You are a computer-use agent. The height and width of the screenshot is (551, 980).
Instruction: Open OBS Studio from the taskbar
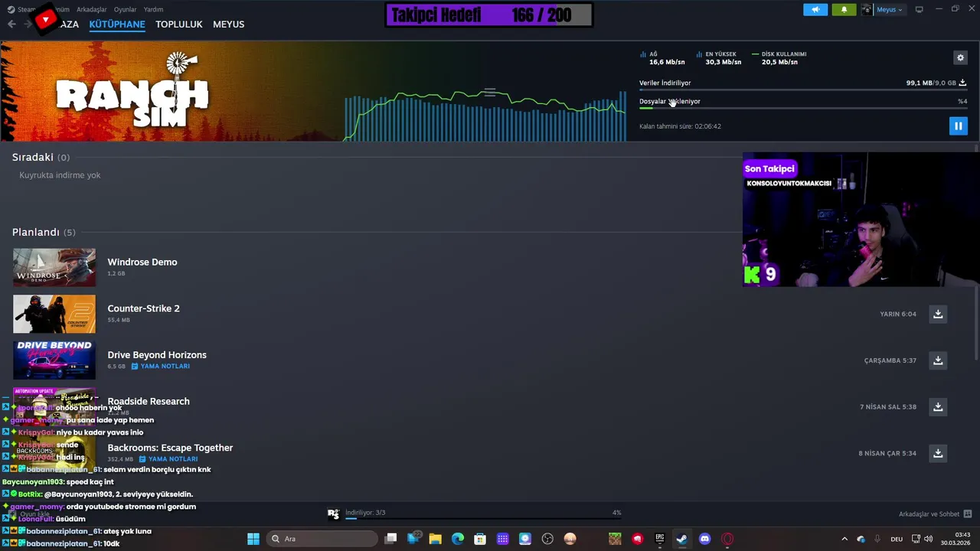(547, 539)
